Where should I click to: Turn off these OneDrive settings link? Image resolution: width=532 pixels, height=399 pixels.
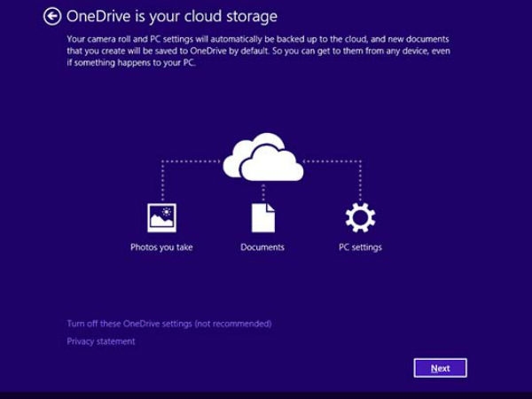tap(169, 324)
